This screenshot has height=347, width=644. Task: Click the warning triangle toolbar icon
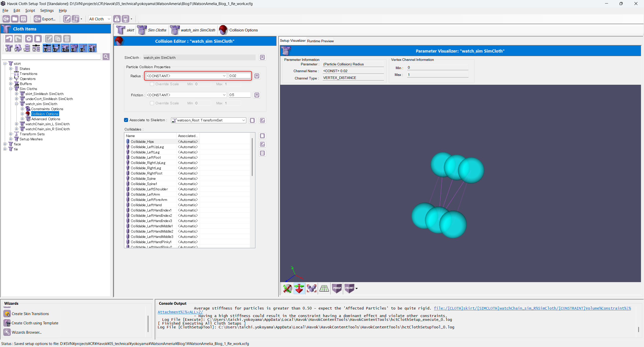click(117, 19)
